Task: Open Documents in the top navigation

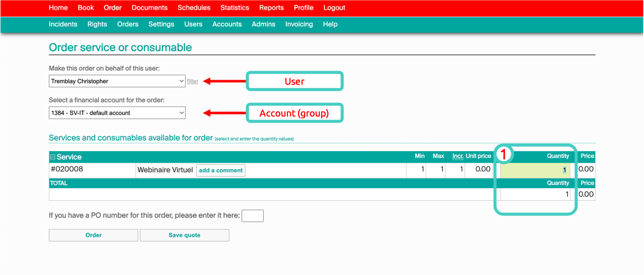Action: (149, 8)
